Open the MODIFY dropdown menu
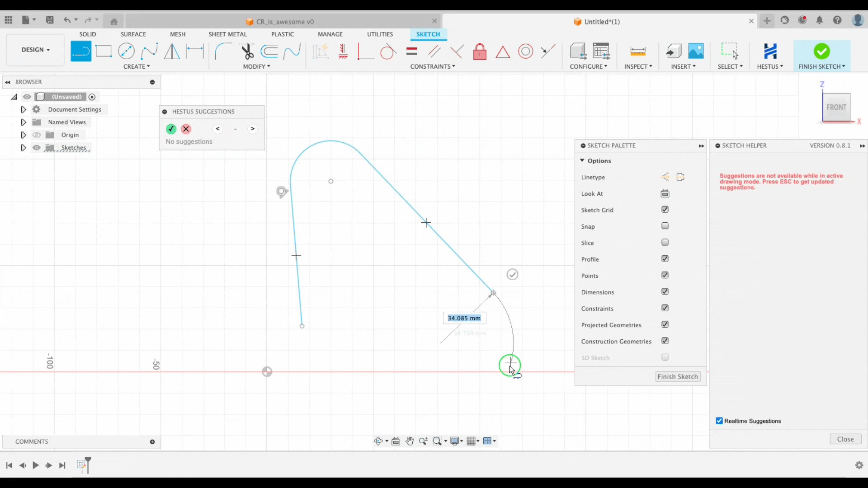 (256, 66)
